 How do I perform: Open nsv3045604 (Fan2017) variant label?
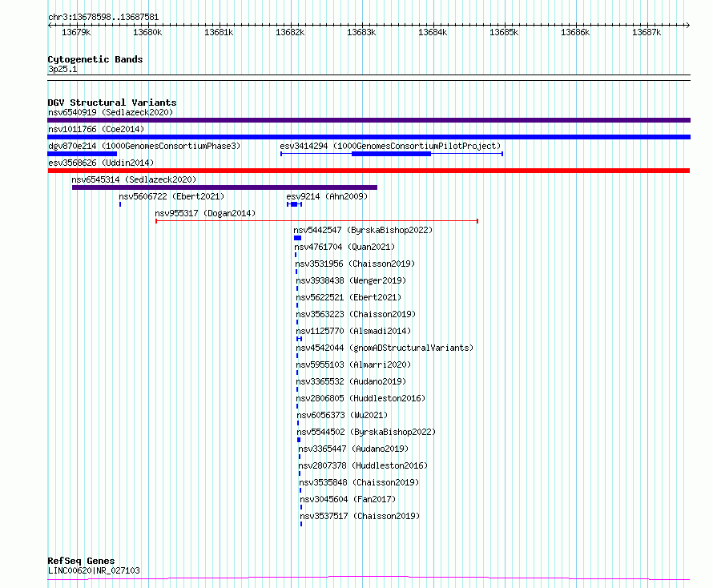348,499
